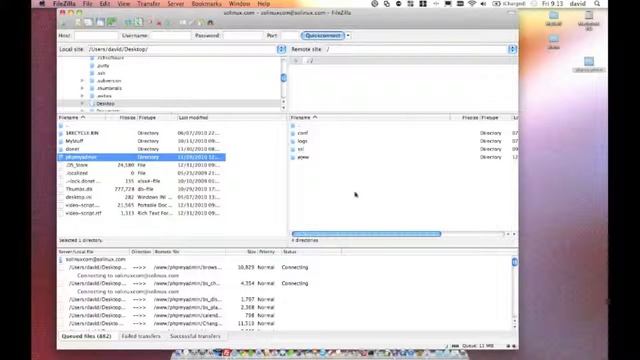Switch to the Failed transfers tab

click(141, 336)
